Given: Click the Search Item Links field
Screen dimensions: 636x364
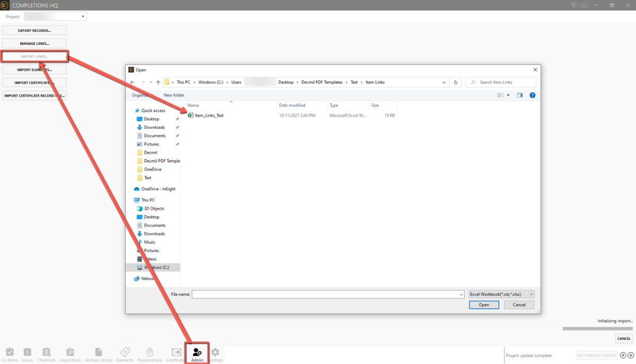Looking at the screenshot, I should coord(501,83).
